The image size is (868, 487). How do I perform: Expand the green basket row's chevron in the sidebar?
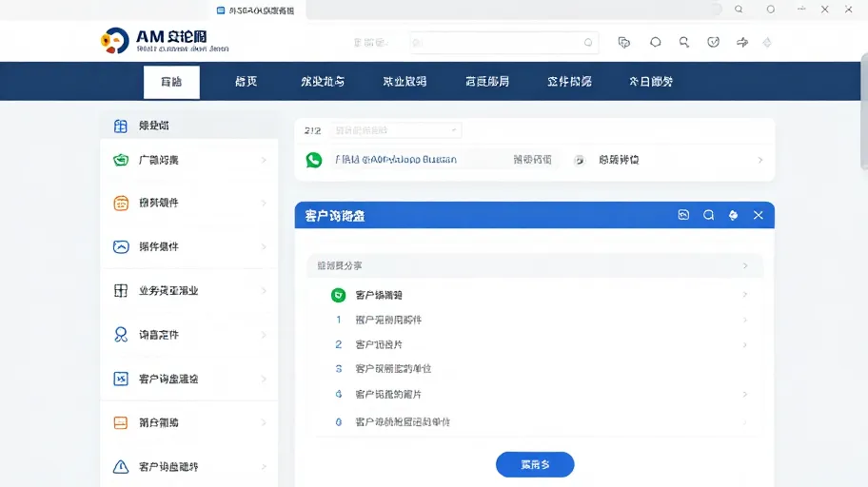pyautogui.click(x=264, y=160)
